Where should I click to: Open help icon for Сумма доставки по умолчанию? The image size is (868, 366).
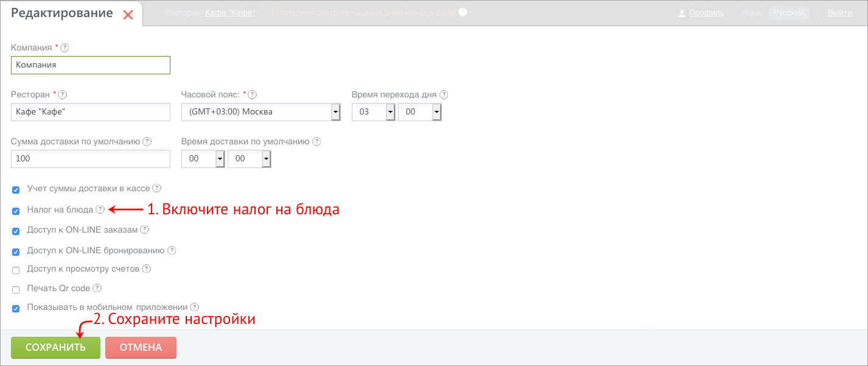tap(147, 141)
